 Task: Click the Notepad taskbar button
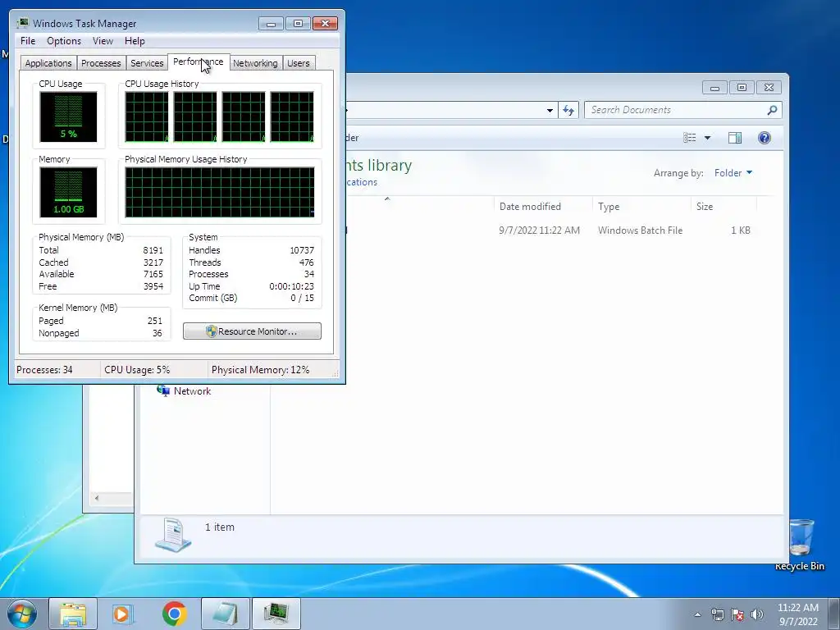coord(225,614)
